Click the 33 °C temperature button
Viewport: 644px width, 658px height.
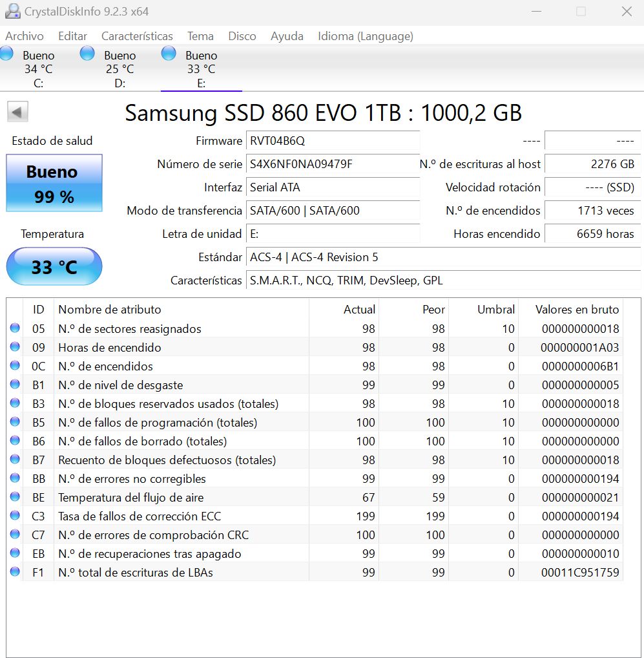coord(54,266)
